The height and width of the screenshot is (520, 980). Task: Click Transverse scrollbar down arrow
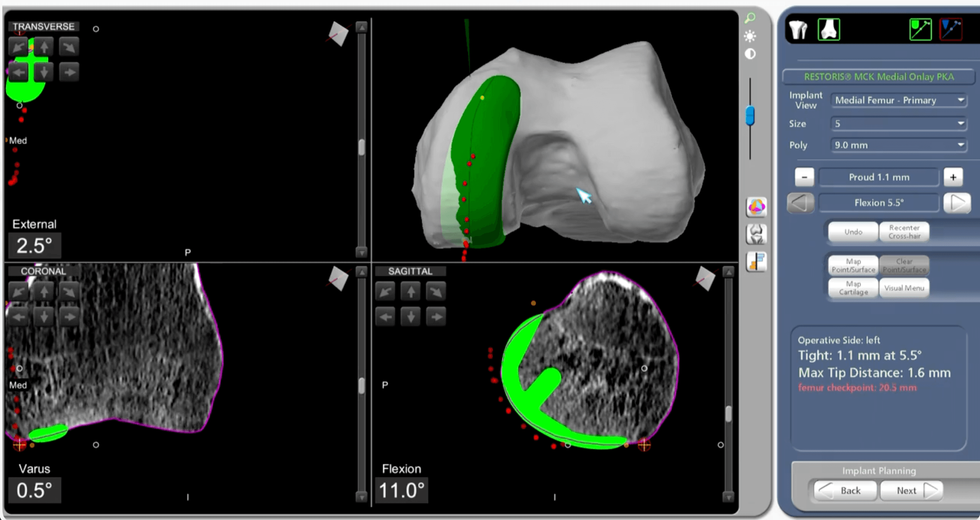tap(361, 252)
